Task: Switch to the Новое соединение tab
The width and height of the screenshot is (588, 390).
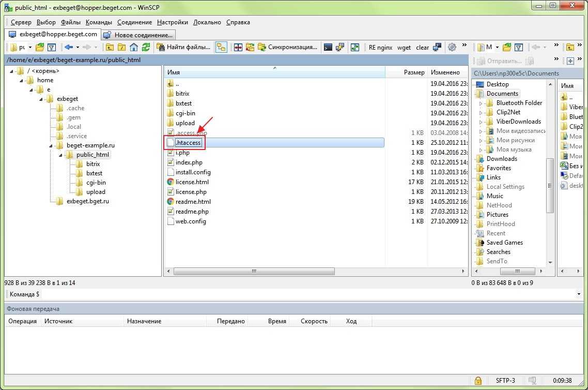Action: (138, 35)
